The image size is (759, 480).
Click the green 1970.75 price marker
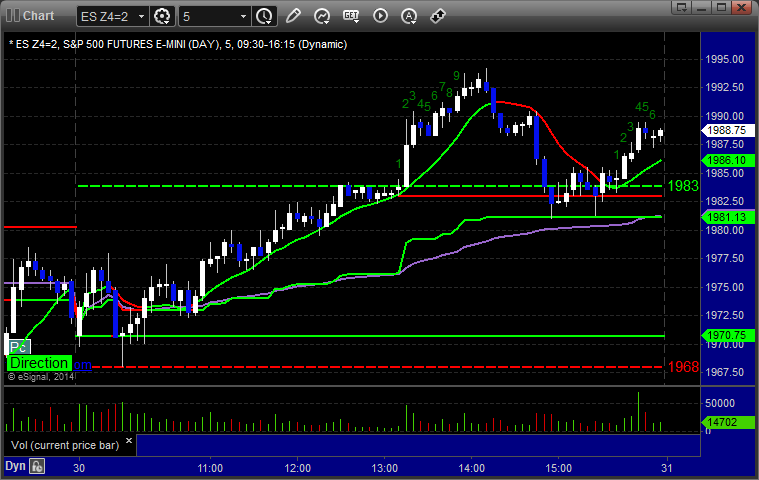coord(728,335)
